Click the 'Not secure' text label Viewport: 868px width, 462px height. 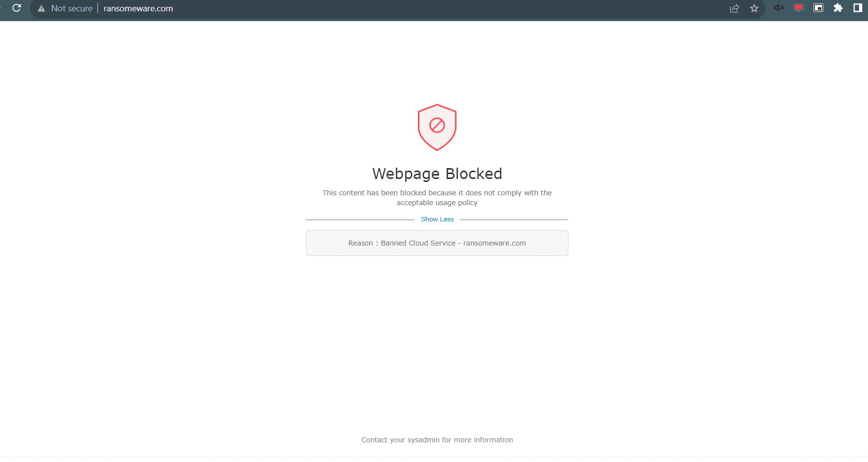[72, 8]
